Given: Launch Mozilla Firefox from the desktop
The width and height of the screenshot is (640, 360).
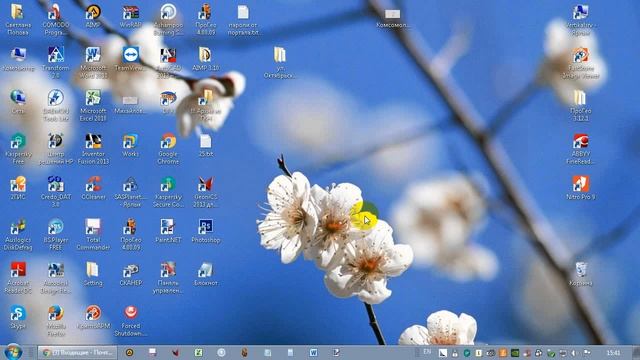Looking at the screenshot, I should 56,321.
